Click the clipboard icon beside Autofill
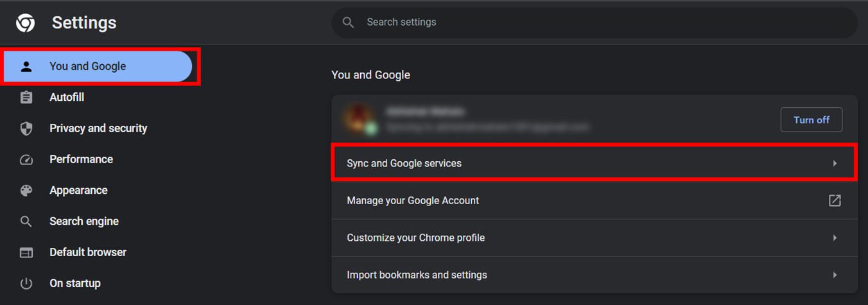Image resolution: width=868 pixels, height=305 pixels. pos(26,98)
